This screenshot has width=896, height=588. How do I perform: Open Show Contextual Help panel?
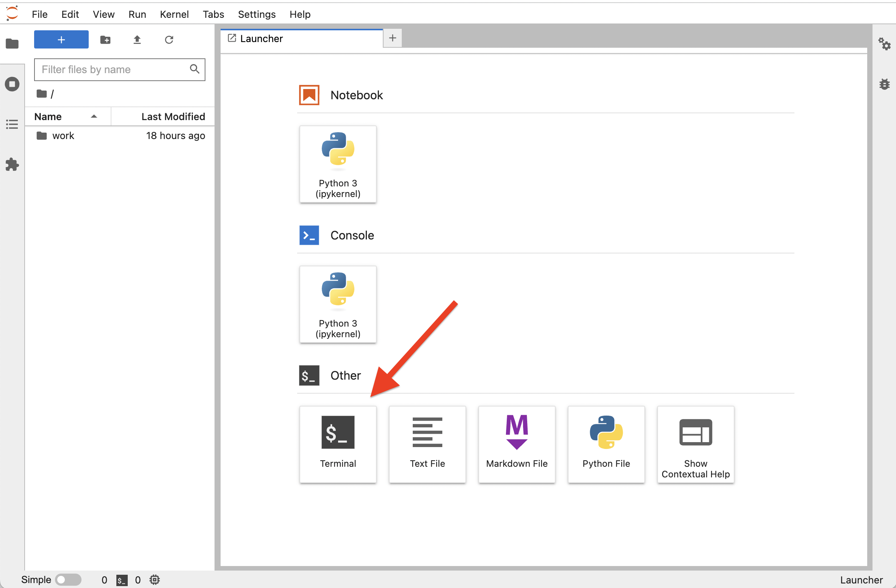coord(695,444)
